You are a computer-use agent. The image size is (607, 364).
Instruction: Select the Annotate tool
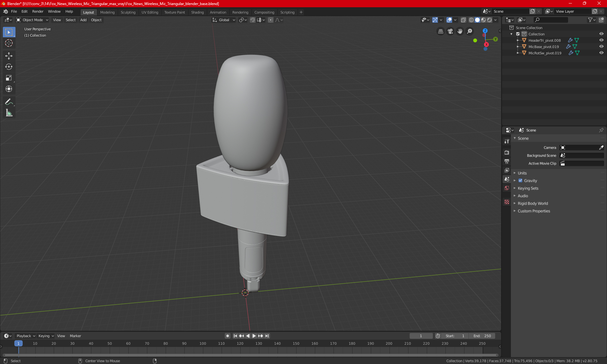[9, 102]
